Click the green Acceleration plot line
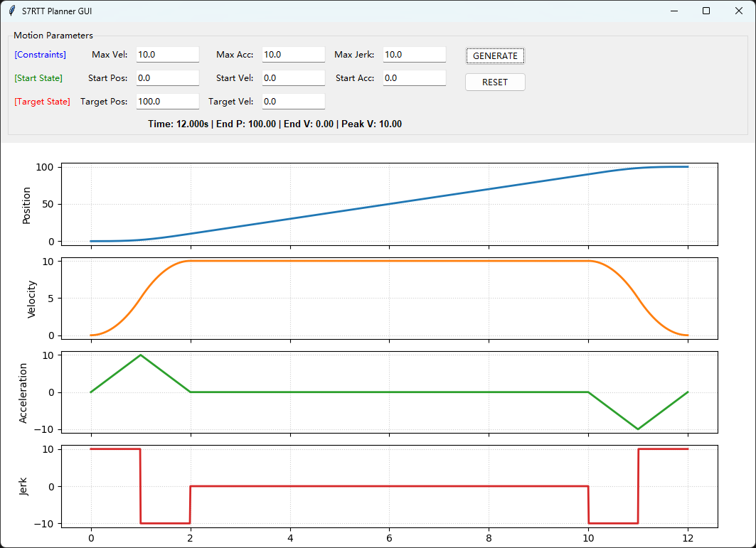This screenshot has width=756, height=548. tap(389, 392)
